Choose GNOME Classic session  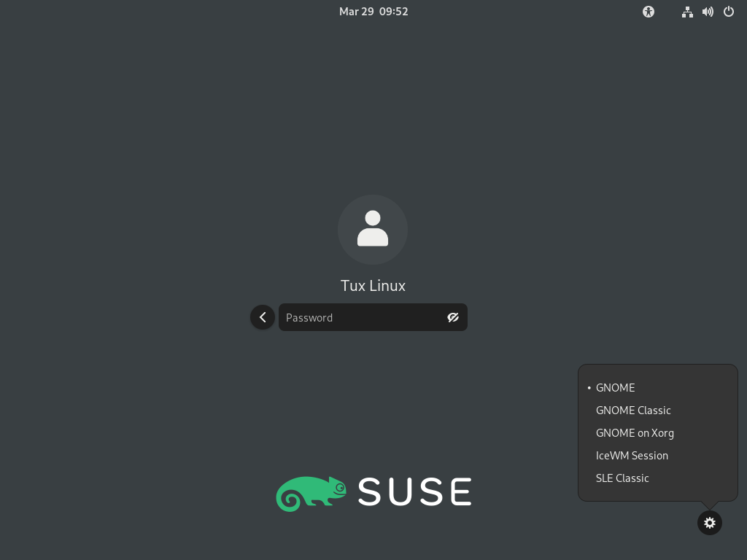click(x=633, y=411)
